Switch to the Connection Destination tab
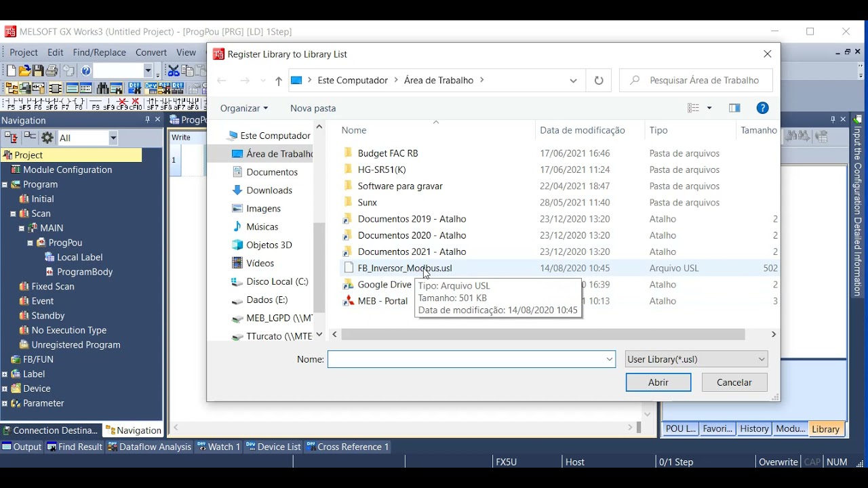Image resolution: width=868 pixels, height=488 pixels. (x=51, y=430)
